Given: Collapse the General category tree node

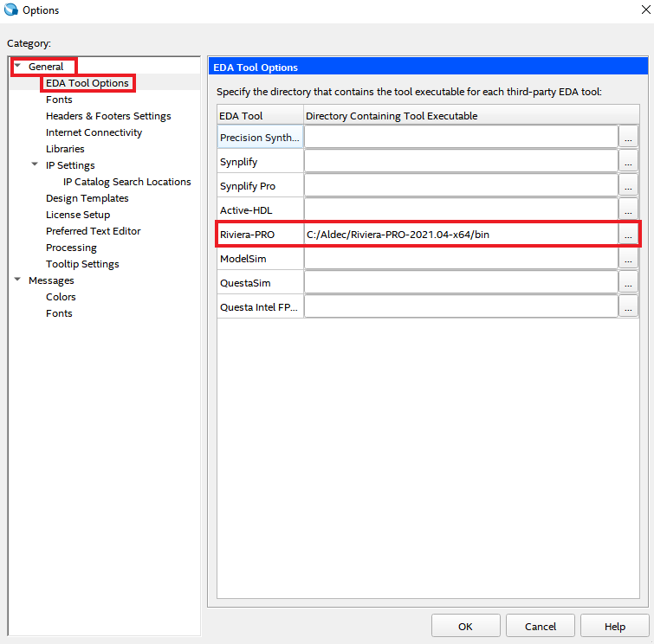Looking at the screenshot, I should (17, 66).
